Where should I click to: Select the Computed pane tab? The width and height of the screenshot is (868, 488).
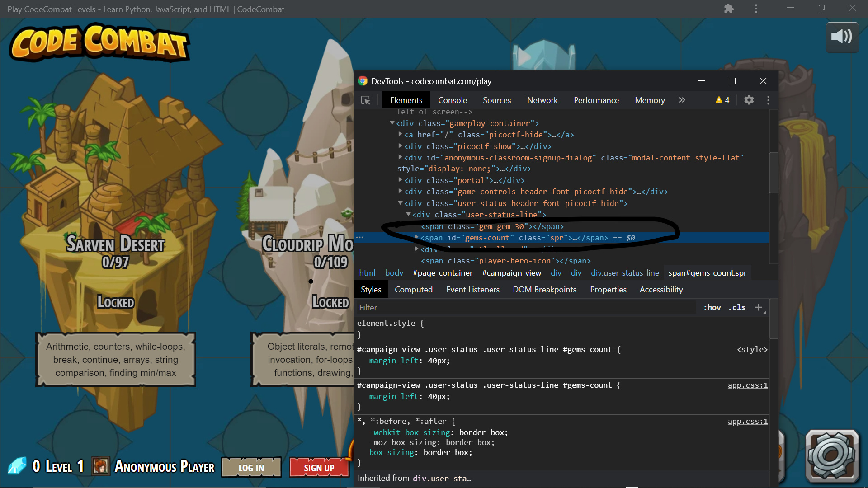click(x=414, y=290)
